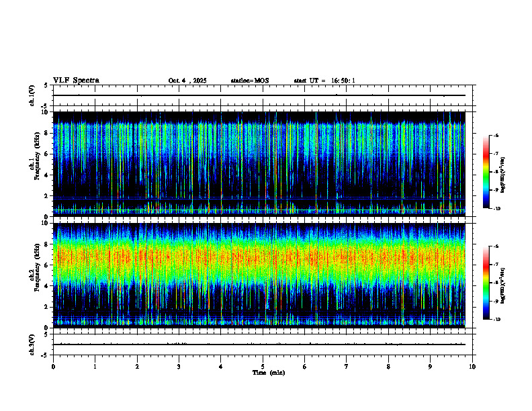Click the ch.2 spectrogram plot area
This screenshot has height=411, width=532.
[259, 275]
